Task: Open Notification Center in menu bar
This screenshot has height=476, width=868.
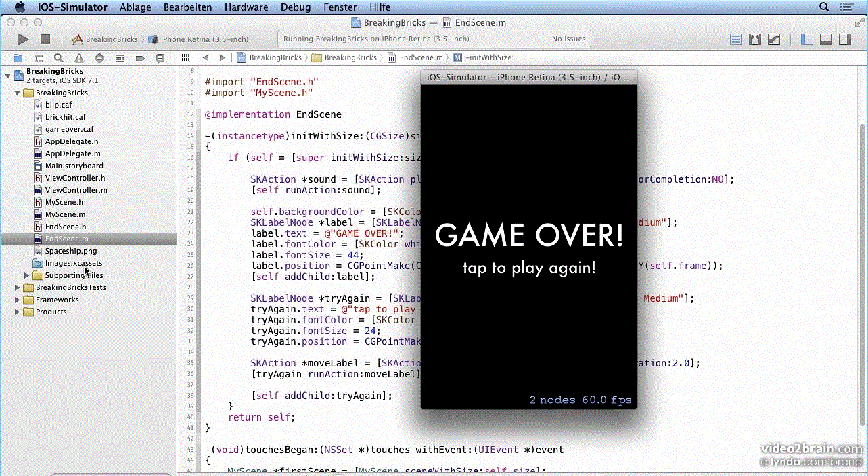Action: click(848, 7)
